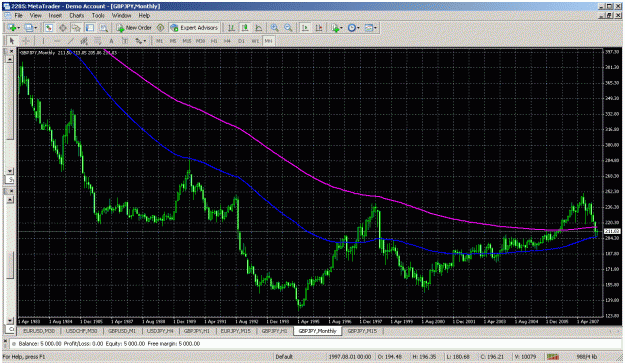
Task: Select the vertical line drawing tool
Action: coord(43,41)
